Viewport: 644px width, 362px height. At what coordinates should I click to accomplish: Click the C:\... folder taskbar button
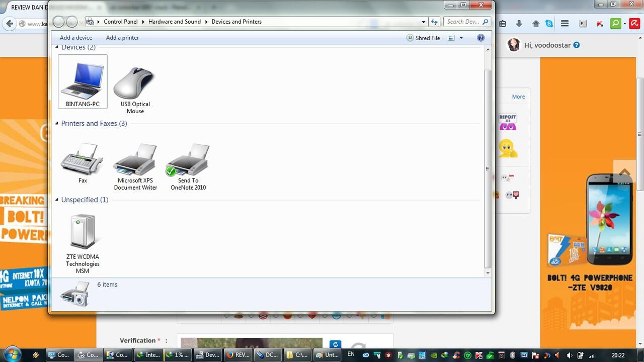(x=297, y=354)
